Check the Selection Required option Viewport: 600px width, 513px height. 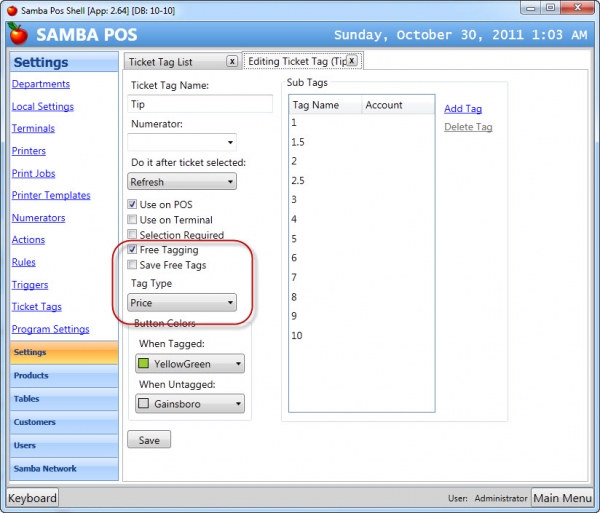(x=132, y=234)
